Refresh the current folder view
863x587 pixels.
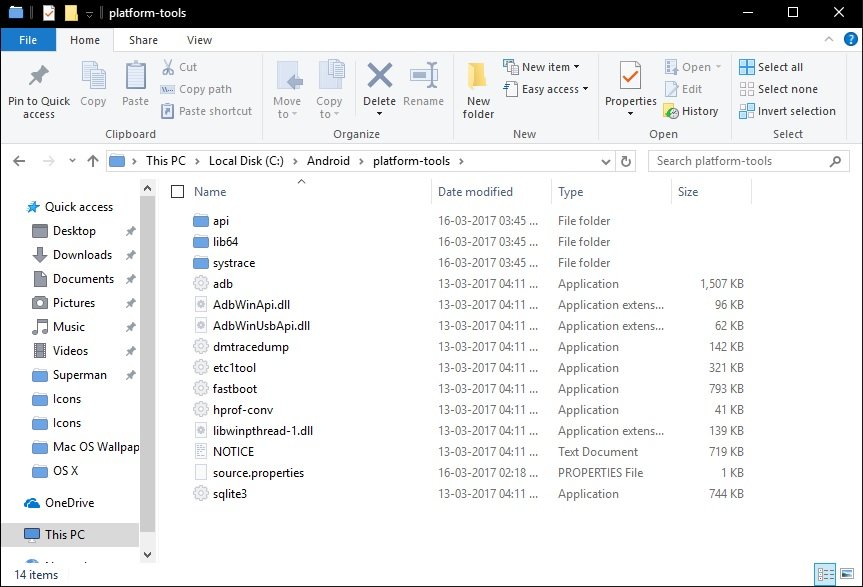point(626,161)
